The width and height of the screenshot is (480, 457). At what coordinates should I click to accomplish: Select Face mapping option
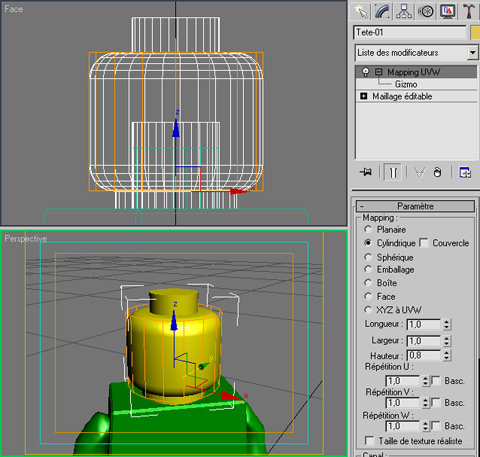pos(368,296)
